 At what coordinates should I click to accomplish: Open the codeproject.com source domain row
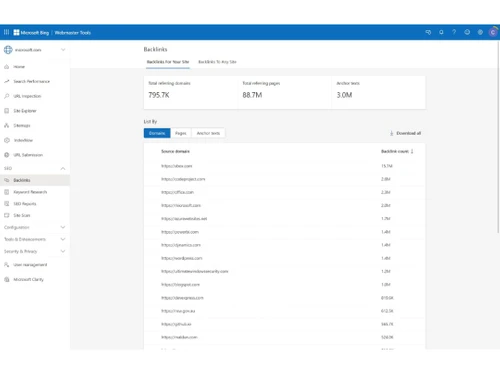pos(284,179)
